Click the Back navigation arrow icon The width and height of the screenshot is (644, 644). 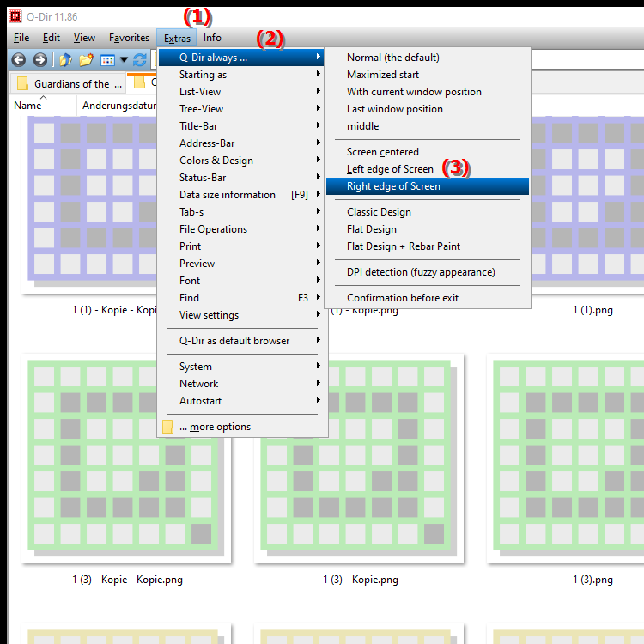point(19,60)
